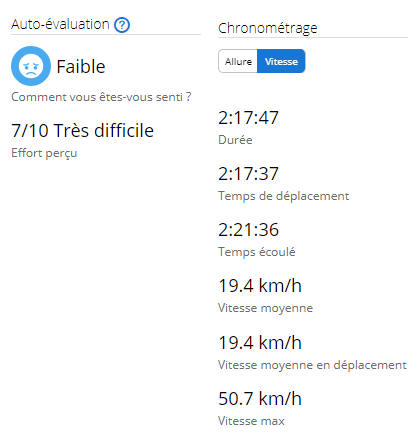Click the Chronométrage section heading
The height and width of the screenshot is (433, 411).
pos(268,28)
